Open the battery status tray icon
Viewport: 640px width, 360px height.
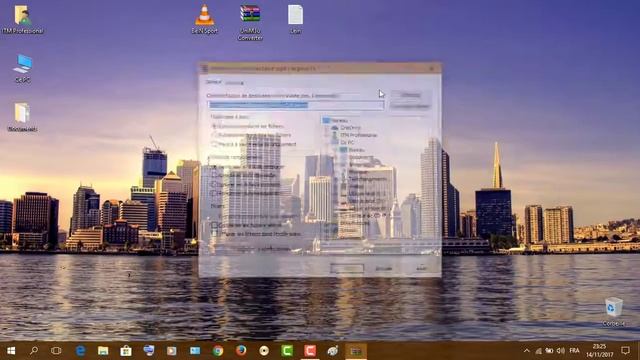549,351
